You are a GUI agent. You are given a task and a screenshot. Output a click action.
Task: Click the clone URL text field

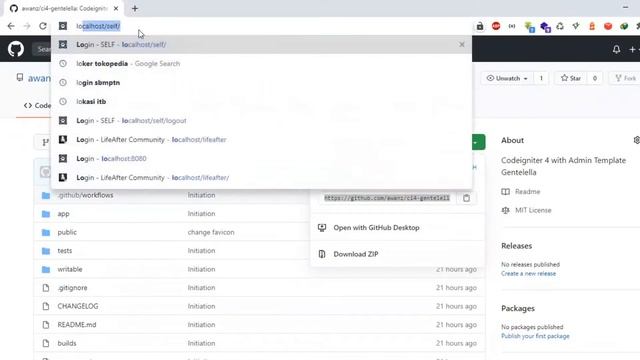(x=387, y=198)
